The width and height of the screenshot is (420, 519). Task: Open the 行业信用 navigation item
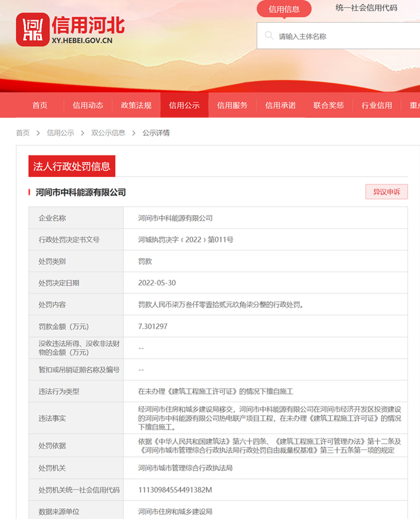(x=377, y=105)
